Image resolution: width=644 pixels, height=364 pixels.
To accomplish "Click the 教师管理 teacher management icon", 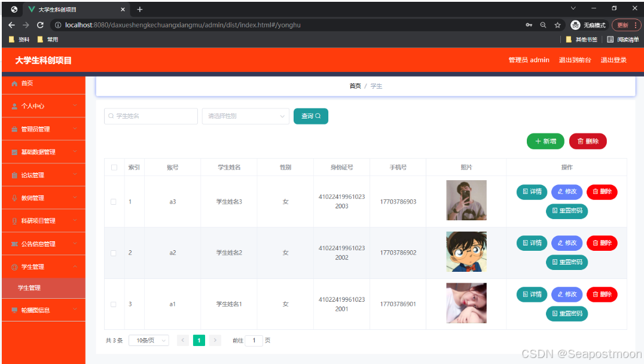I will click(x=13, y=198).
